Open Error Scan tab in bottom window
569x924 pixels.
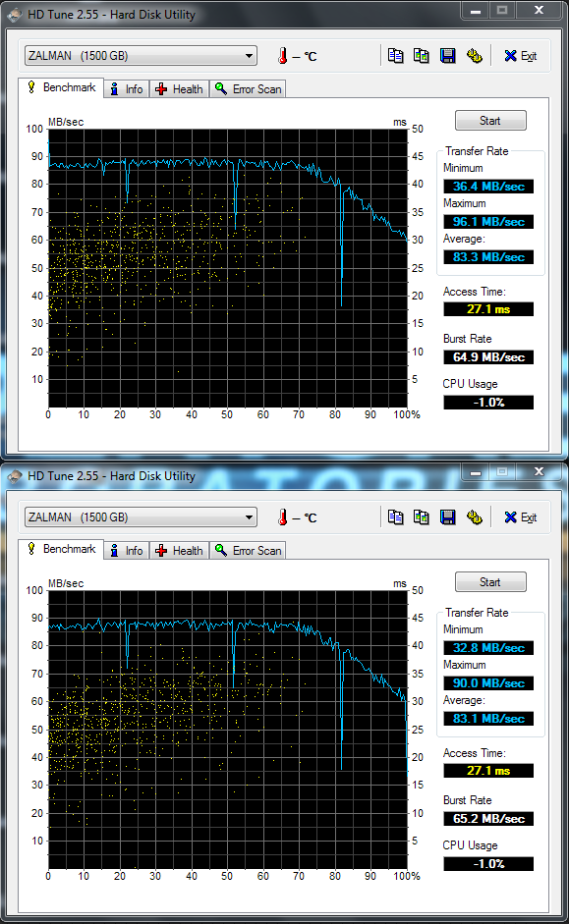248,551
